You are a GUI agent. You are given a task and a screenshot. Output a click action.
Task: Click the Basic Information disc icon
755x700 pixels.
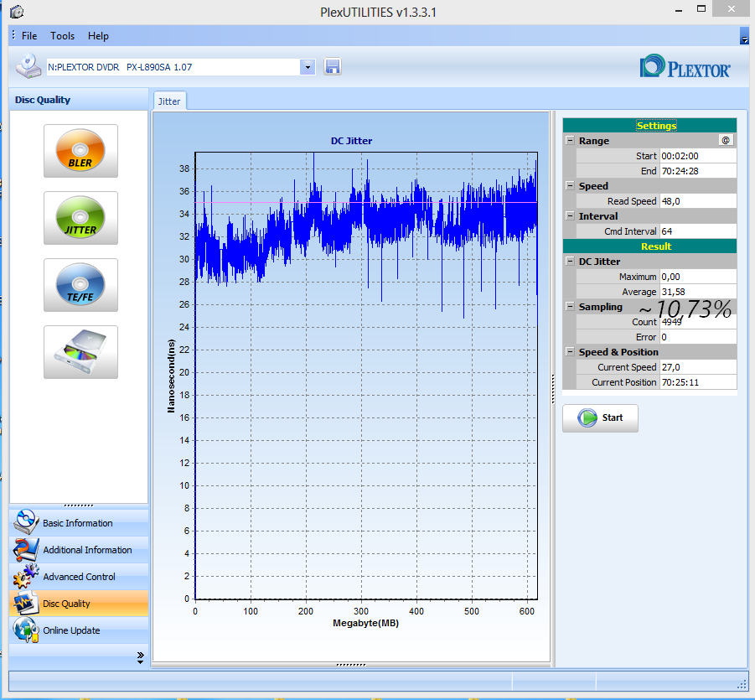pos(26,522)
